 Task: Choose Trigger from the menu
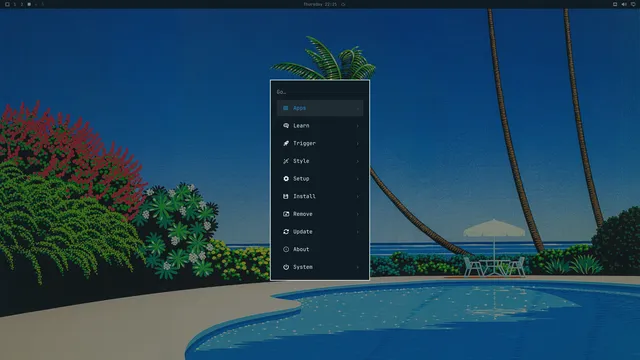320,143
